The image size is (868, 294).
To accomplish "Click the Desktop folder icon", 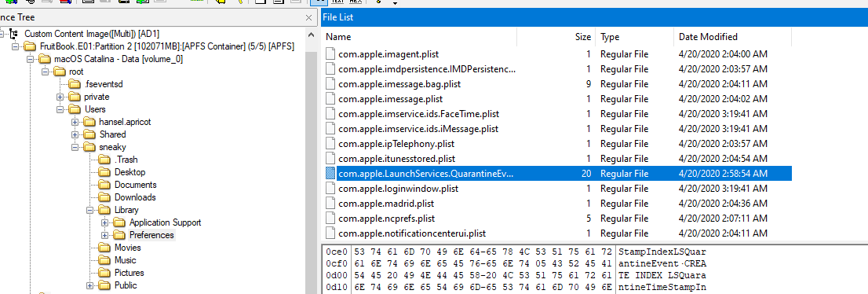I will [104, 172].
